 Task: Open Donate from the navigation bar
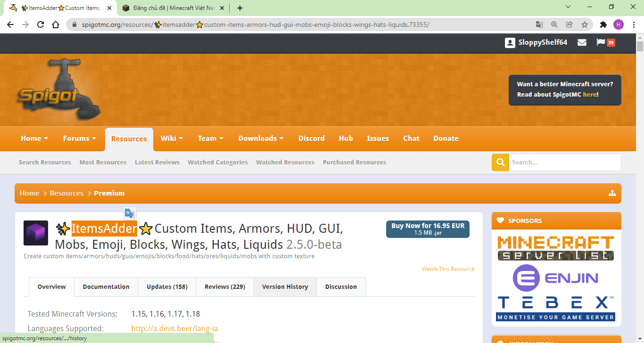coord(446,139)
